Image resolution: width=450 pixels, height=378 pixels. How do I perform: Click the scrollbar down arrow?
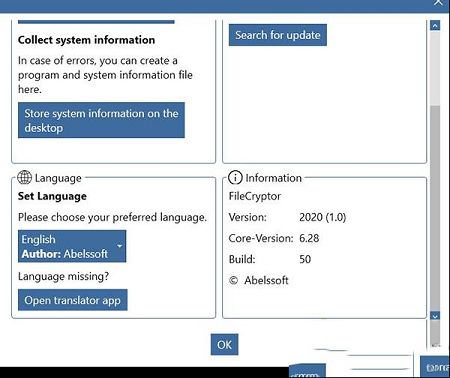pyautogui.click(x=435, y=316)
